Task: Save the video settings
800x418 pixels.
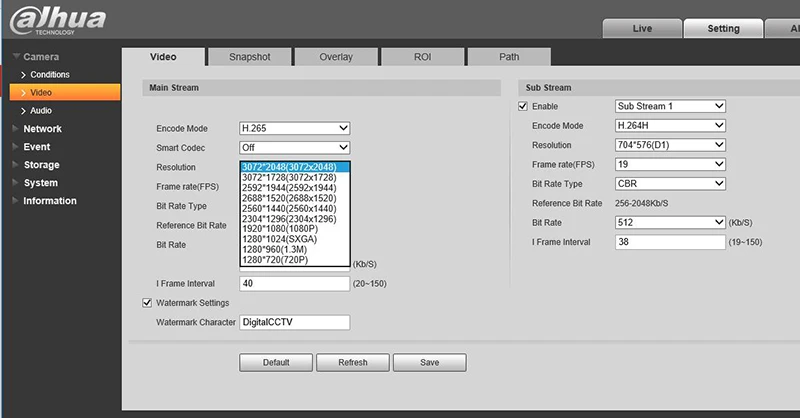Action: pos(430,362)
